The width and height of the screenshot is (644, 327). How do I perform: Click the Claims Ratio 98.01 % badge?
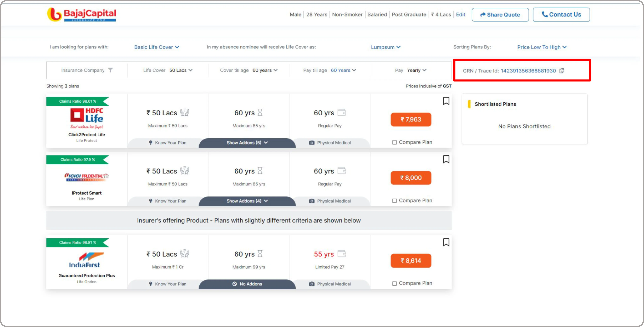coord(78,101)
